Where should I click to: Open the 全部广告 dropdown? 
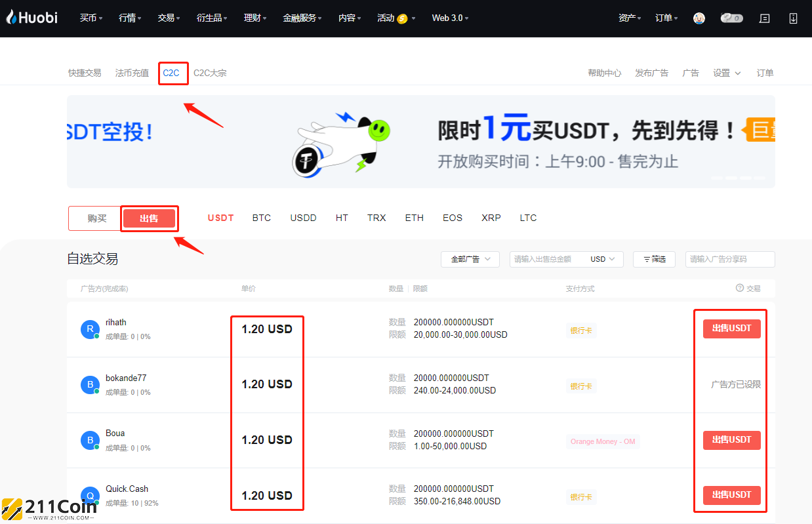pyautogui.click(x=470, y=259)
